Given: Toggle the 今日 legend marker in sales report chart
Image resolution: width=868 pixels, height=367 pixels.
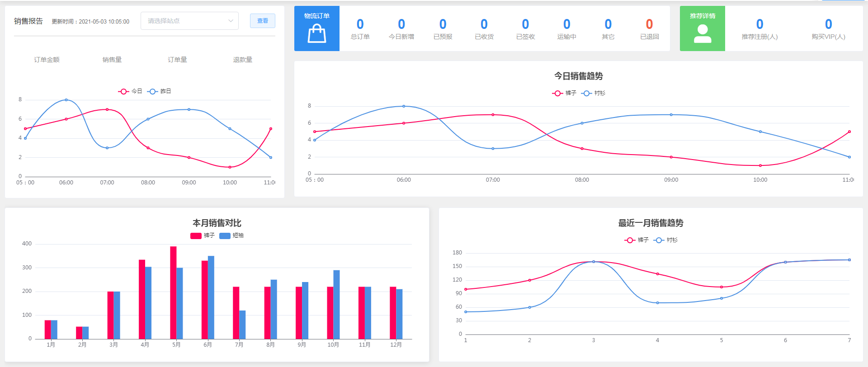Looking at the screenshot, I should (x=124, y=91).
